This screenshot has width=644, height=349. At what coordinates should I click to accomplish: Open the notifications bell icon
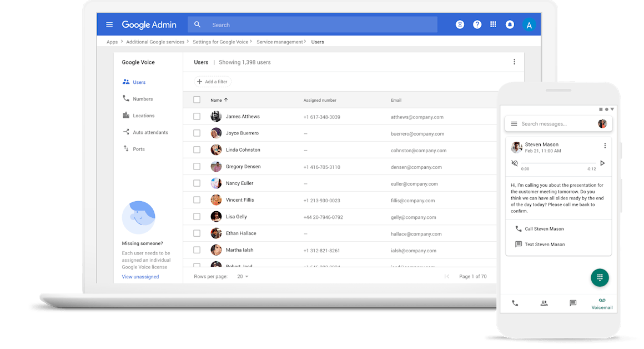(510, 24)
